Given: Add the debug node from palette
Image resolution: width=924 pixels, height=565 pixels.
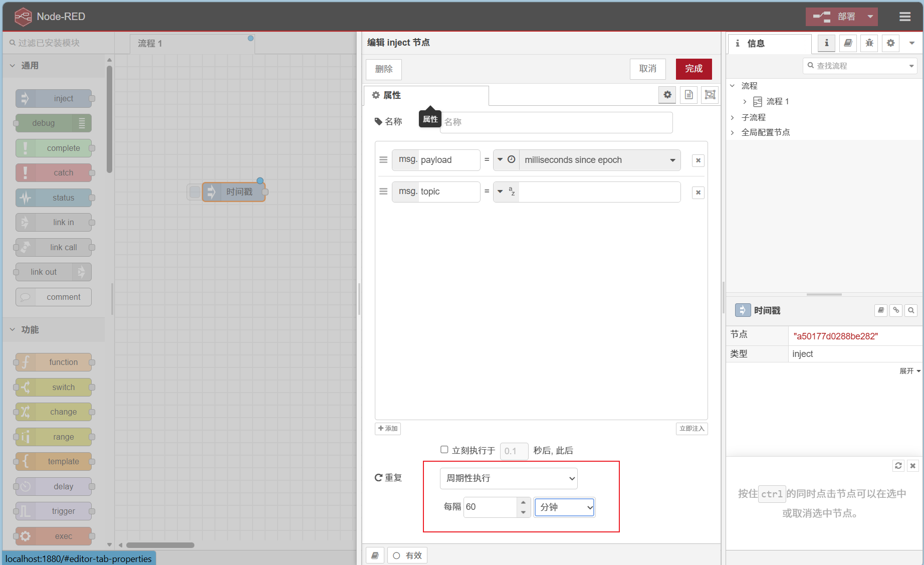Looking at the screenshot, I should pyautogui.click(x=53, y=123).
